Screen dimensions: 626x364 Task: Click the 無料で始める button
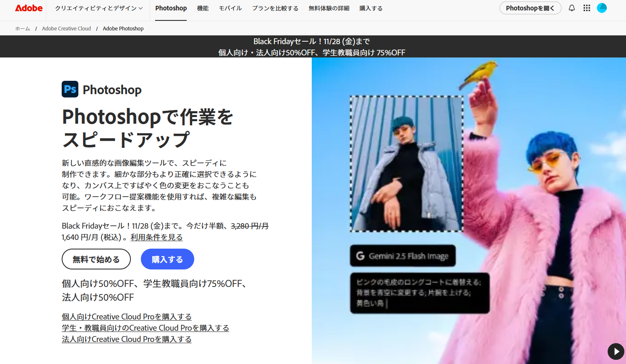[96, 259]
